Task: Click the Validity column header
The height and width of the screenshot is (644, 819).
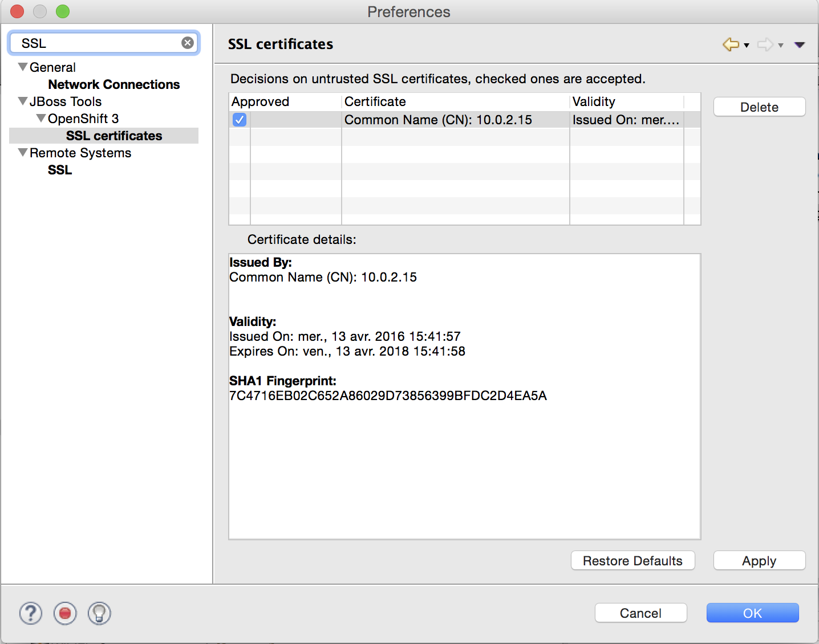Action: 627,101
